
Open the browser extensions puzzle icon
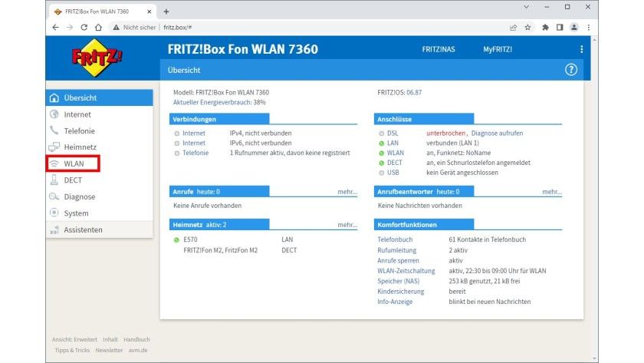pyautogui.click(x=545, y=28)
